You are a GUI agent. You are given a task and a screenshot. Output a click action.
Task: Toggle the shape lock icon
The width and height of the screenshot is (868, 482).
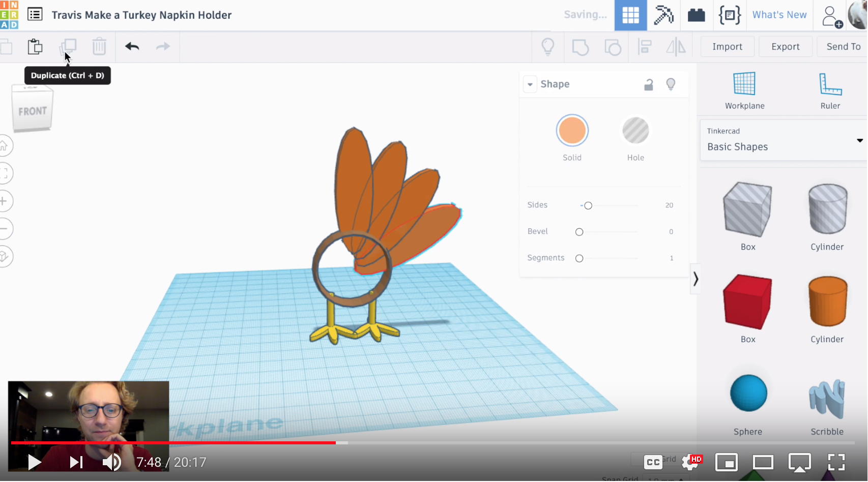coord(648,84)
